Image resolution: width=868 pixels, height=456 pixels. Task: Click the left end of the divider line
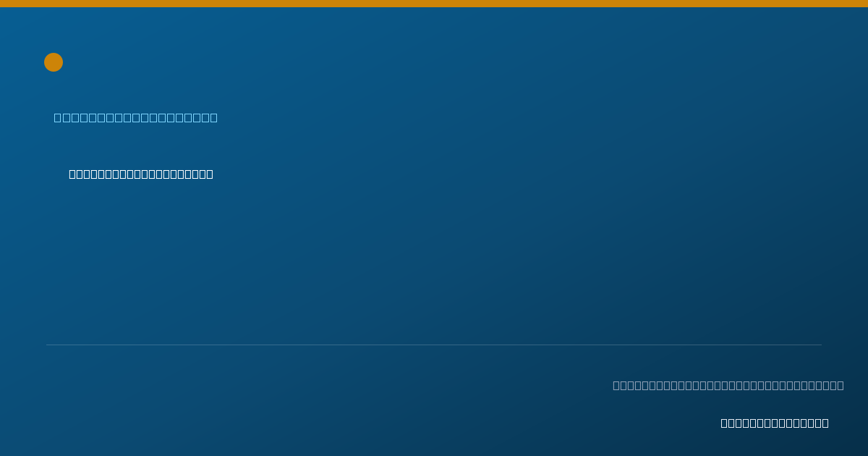pos(48,345)
